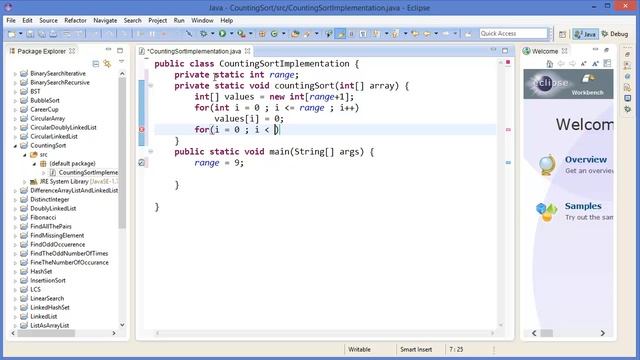Viewport: 640px width, 360px height.
Task: Select the CountingSortImplementation.java editor tab
Action: point(194,51)
